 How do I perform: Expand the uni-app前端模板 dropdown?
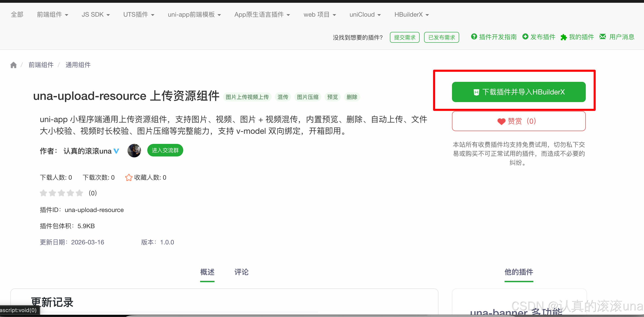[194, 14]
